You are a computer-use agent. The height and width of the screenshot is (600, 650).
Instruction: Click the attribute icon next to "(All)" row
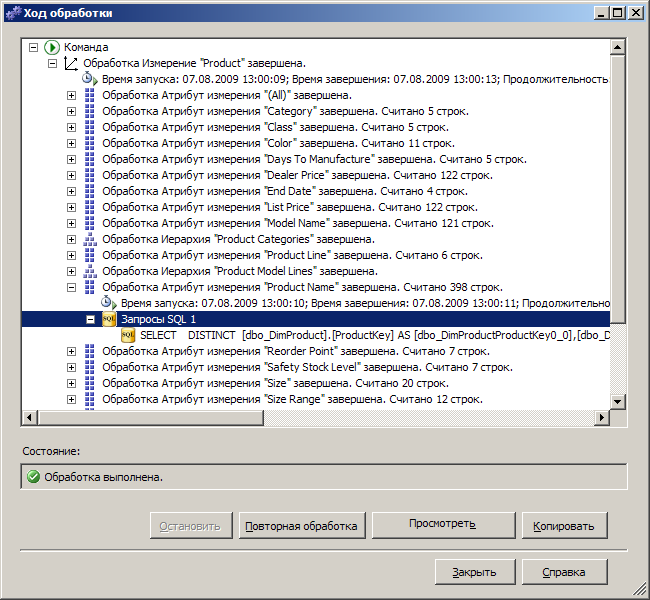coord(90,95)
